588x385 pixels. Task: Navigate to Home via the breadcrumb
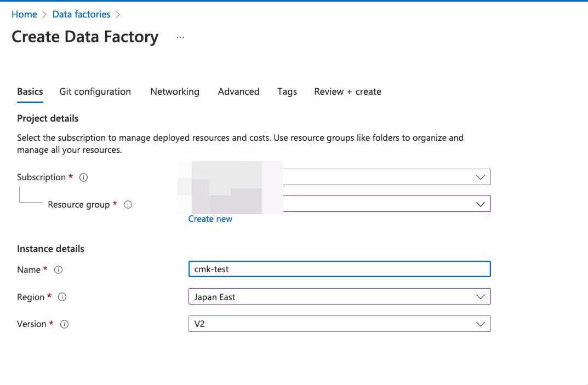pos(24,14)
